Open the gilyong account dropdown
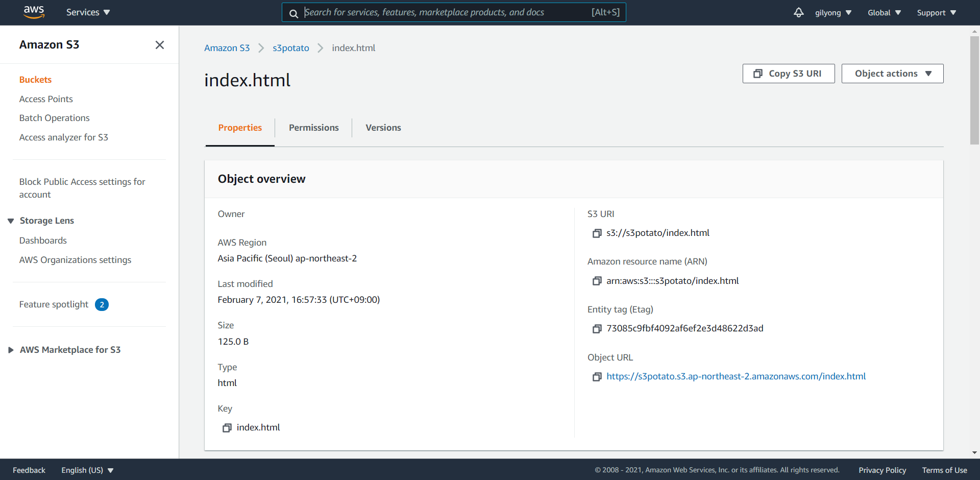Screen dimensions: 980x480 [x=833, y=13]
